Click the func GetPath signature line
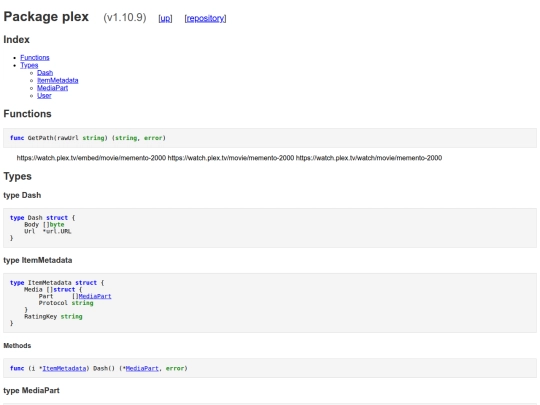 tap(88, 138)
